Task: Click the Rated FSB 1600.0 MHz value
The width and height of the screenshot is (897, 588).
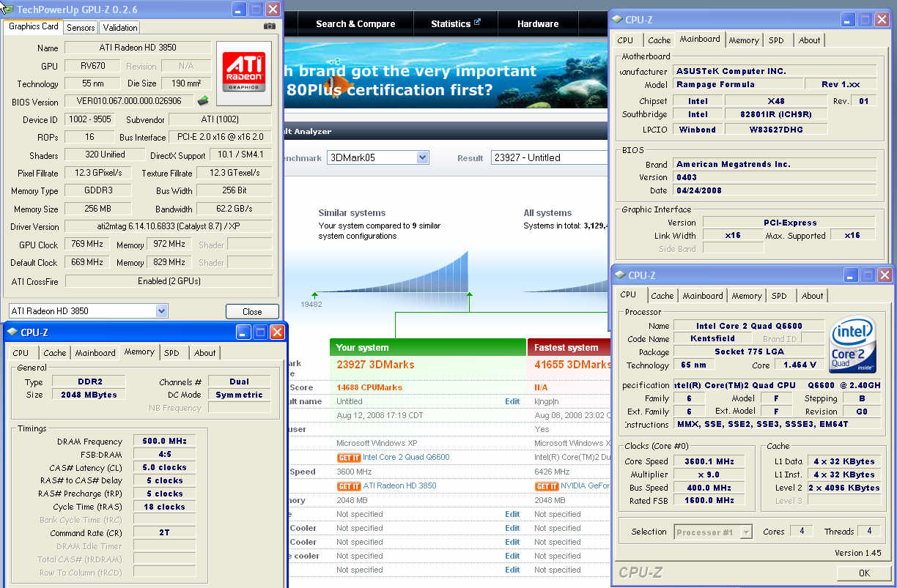Action: click(x=710, y=501)
